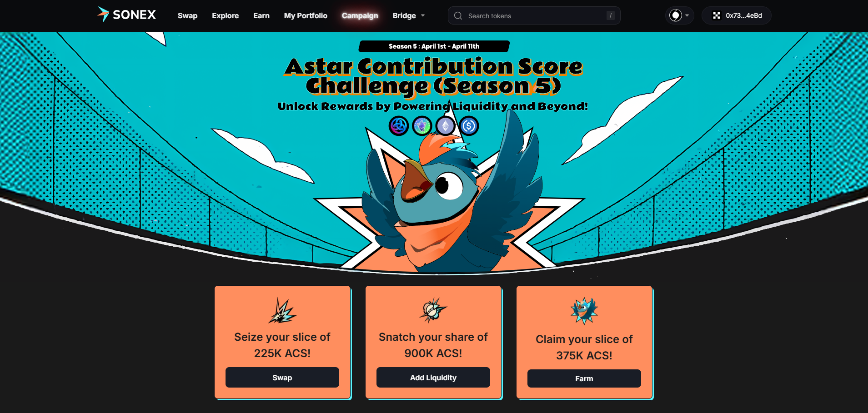The width and height of the screenshot is (868, 413).
Task: Click the wallet avatar icon beside 0x73...4eBd
Action: [x=717, y=15]
